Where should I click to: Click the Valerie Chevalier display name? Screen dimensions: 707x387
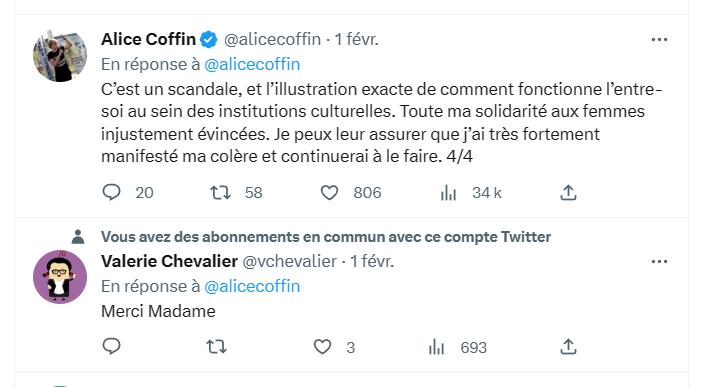click(x=169, y=261)
